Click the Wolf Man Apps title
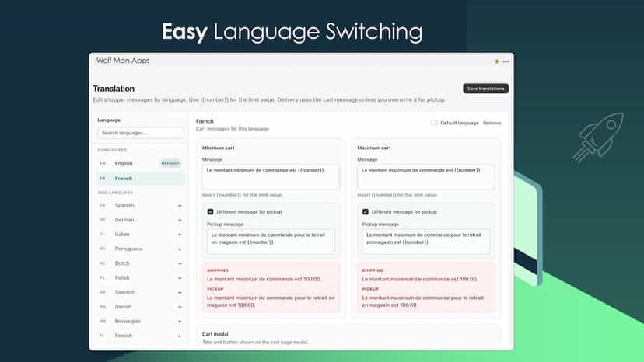This screenshot has height=362, width=644. [x=123, y=61]
